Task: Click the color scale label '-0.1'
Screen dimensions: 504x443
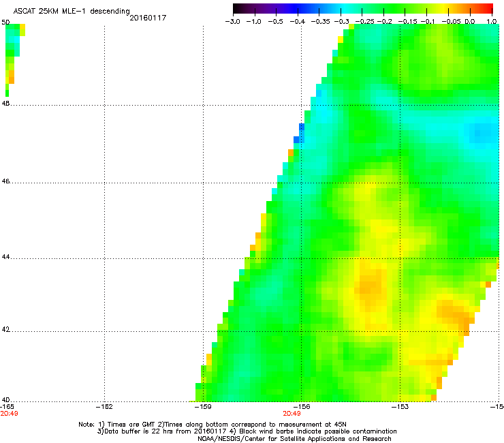Action: tap(428, 22)
